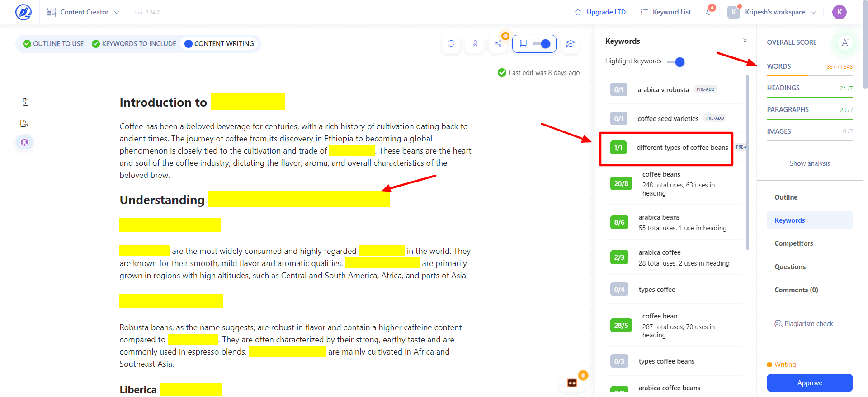Image resolution: width=868 pixels, height=397 pixels.
Task: Open the notifications bell
Action: (x=709, y=12)
